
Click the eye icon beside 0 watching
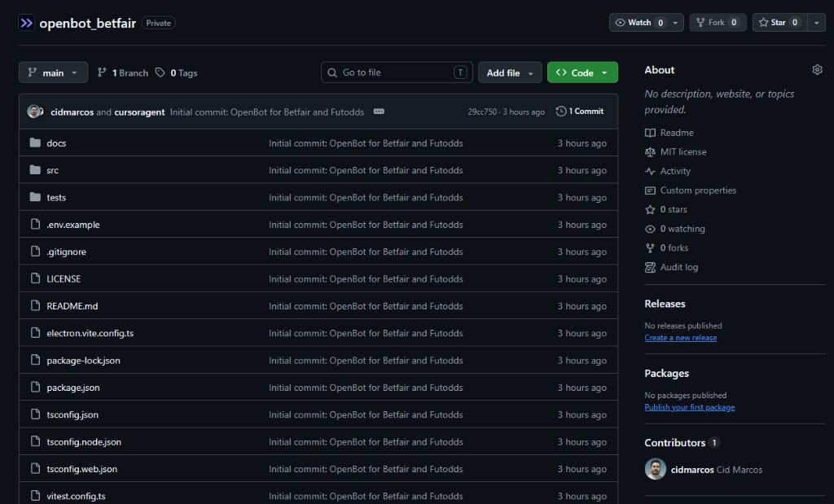tap(650, 229)
